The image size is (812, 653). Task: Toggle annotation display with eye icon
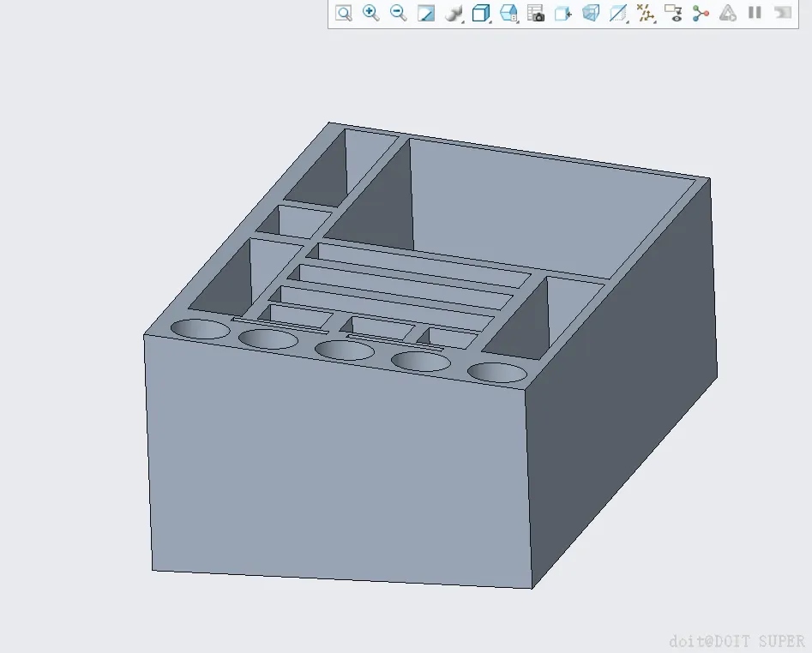click(x=673, y=13)
